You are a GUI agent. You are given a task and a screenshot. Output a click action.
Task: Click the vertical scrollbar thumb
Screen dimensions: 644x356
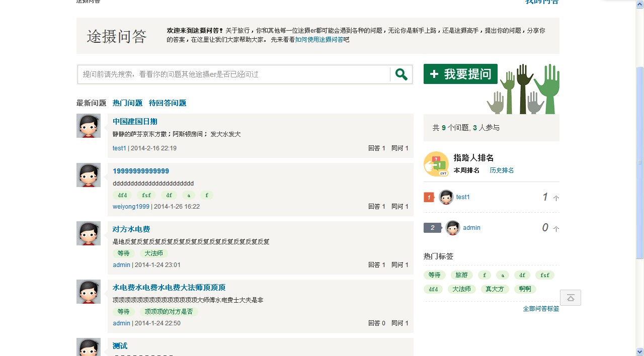pos(640,163)
